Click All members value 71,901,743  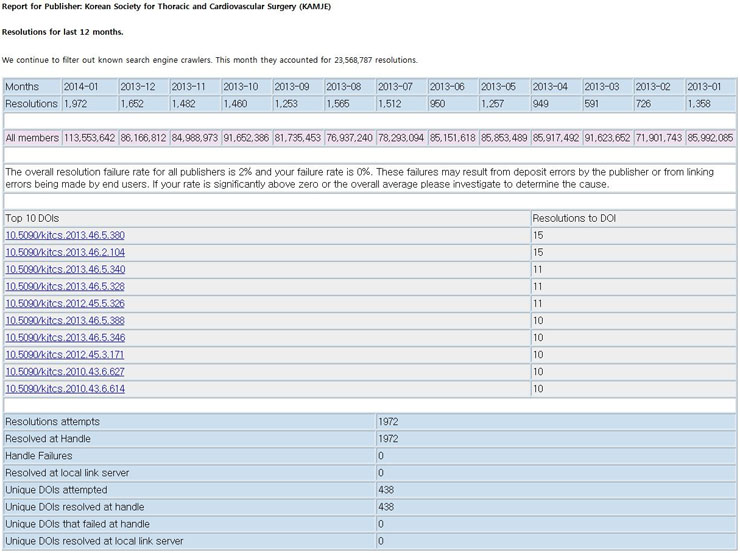pos(659,138)
